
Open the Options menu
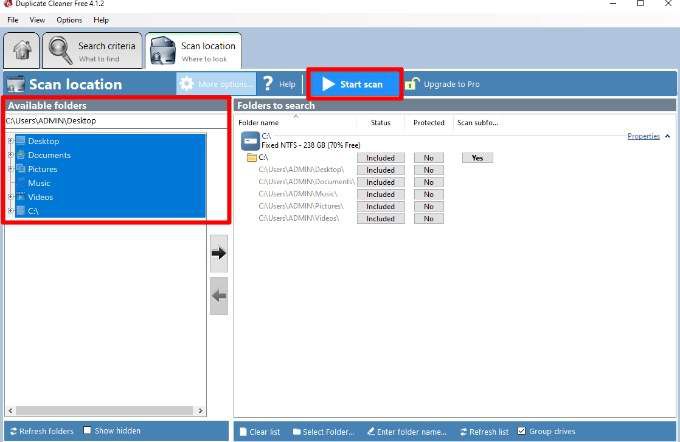69,20
